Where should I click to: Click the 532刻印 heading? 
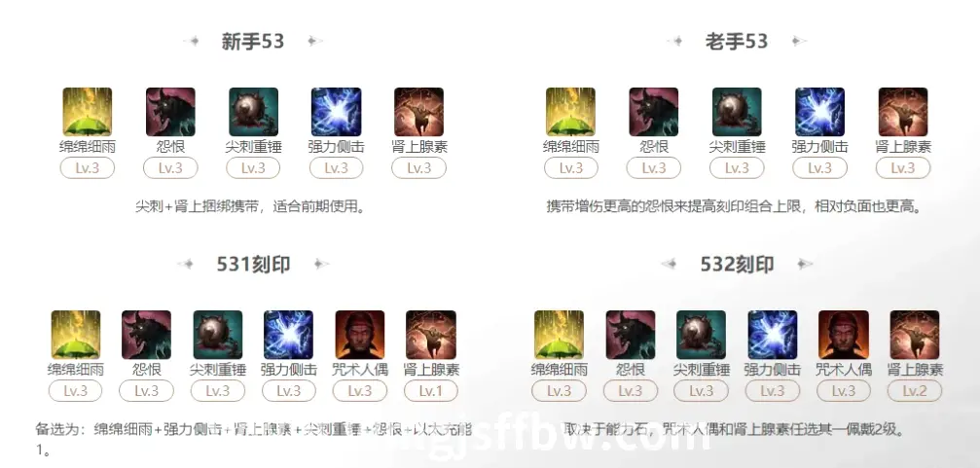(737, 265)
